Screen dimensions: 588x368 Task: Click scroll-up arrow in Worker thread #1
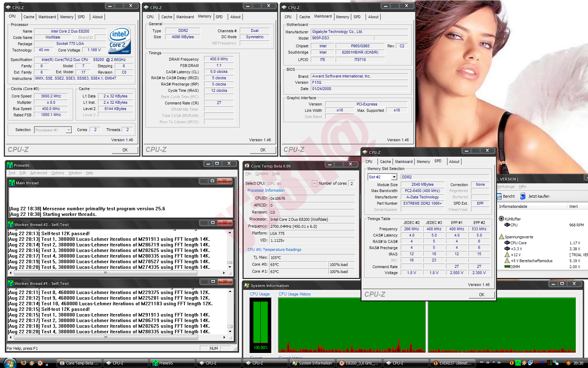(x=230, y=291)
